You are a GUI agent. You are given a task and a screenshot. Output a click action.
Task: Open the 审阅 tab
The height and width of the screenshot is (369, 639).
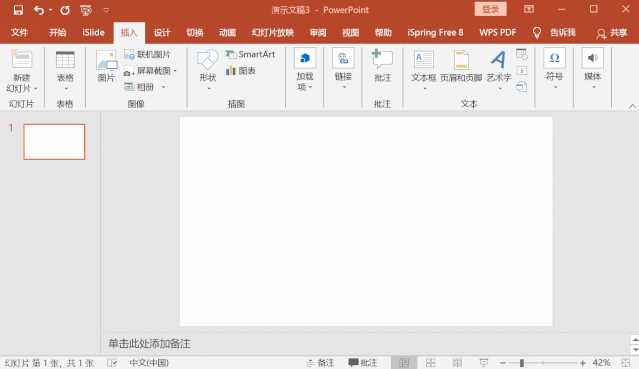tap(317, 33)
